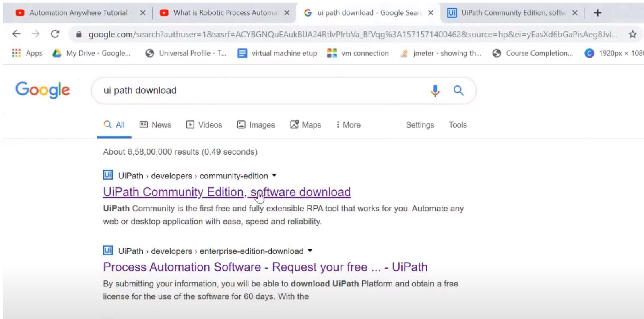
Task: Open search Settings
Action: 420,125
